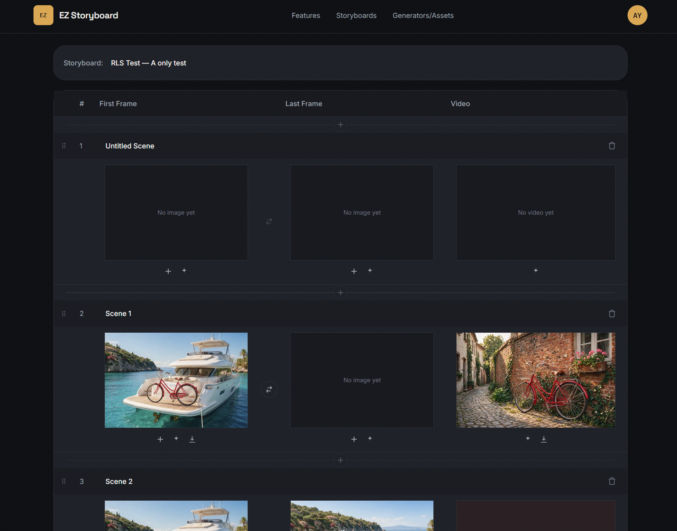
Task: Open the Features nav item
Action: pos(306,16)
